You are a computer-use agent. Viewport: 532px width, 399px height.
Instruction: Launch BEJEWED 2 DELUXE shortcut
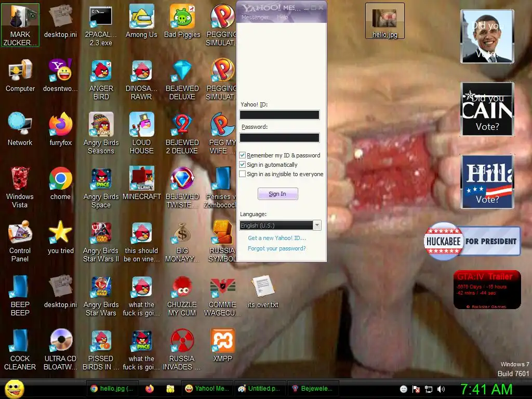[182, 134]
